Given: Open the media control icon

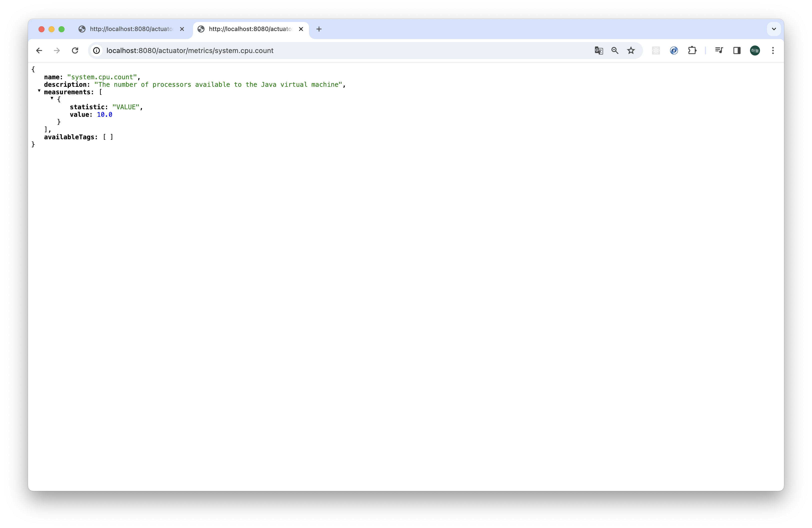Looking at the screenshot, I should pyautogui.click(x=719, y=50).
